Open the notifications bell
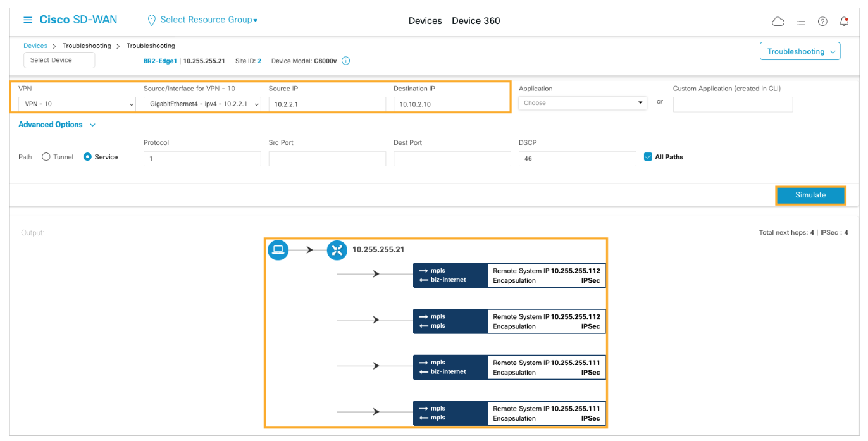The height and width of the screenshot is (441, 868). tap(844, 22)
